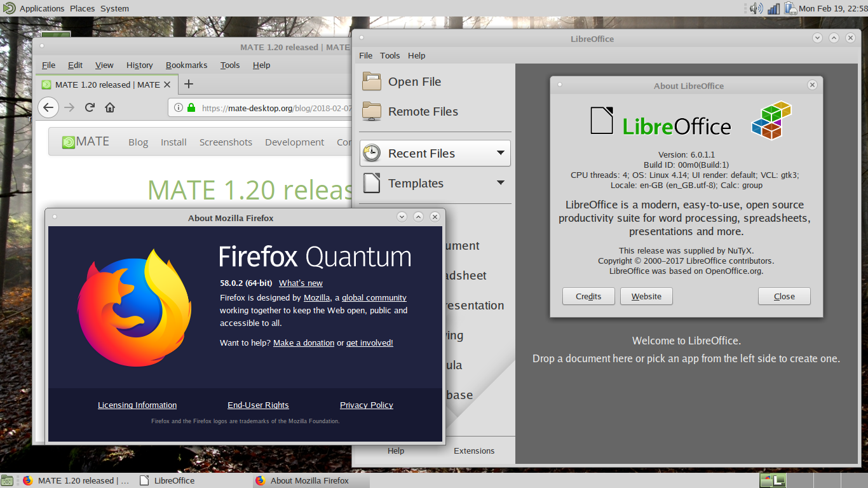Open LibreOffice File menu
This screenshot has height=488, width=868.
coord(366,55)
